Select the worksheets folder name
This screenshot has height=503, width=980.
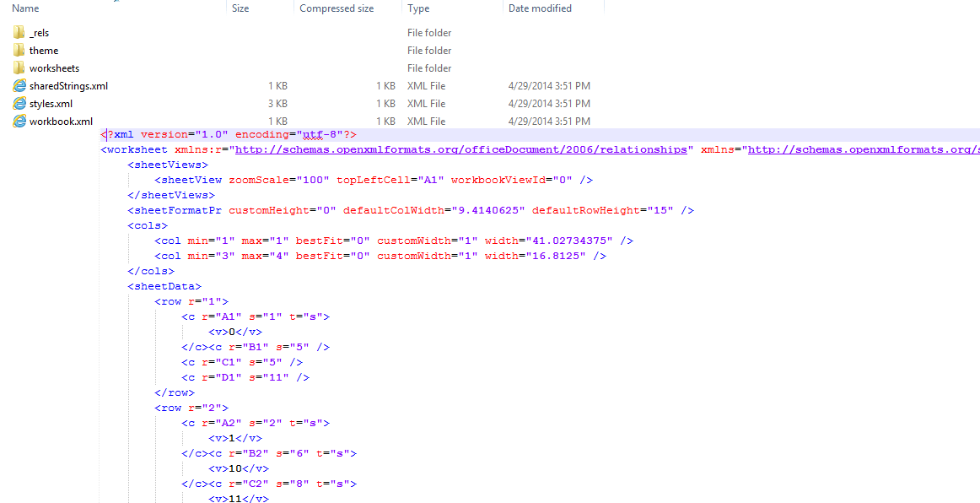click(54, 68)
